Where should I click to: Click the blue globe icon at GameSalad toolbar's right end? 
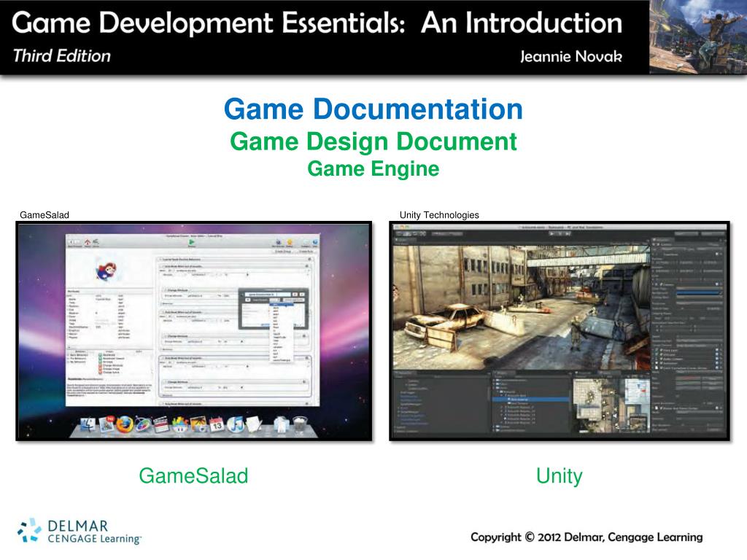314,242
